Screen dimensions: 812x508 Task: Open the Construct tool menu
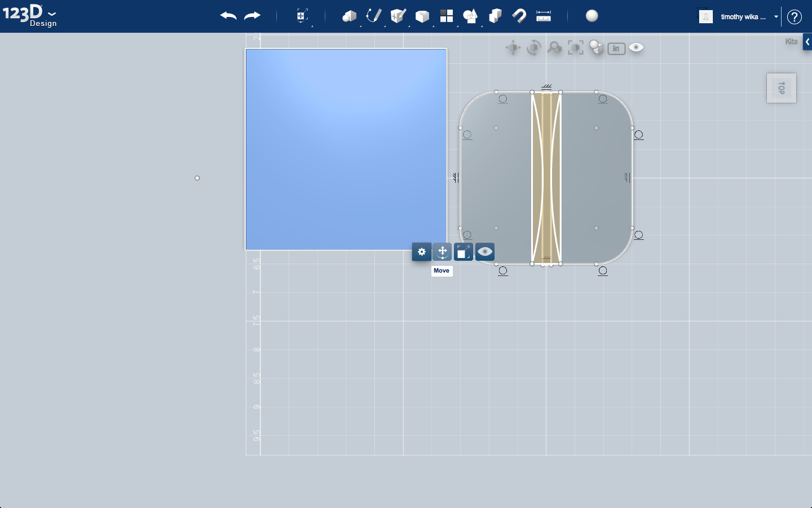398,16
